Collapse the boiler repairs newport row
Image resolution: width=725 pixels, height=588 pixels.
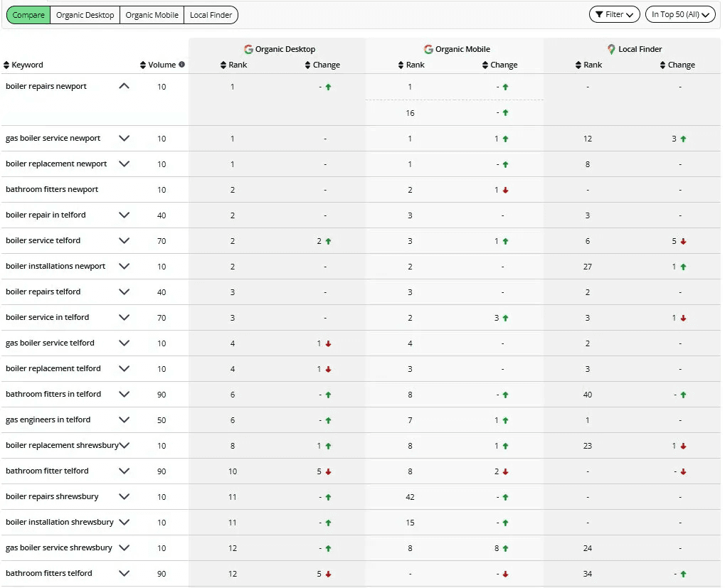pyautogui.click(x=125, y=85)
